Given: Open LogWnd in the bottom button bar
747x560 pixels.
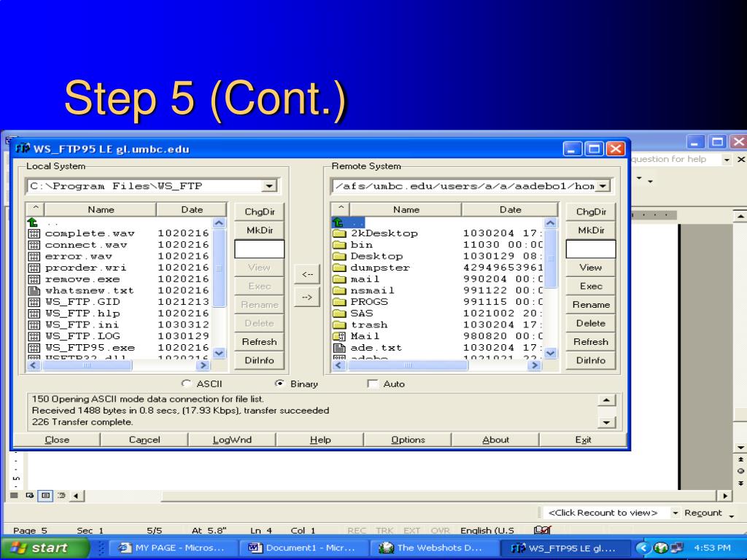Looking at the screenshot, I should click(x=232, y=440).
